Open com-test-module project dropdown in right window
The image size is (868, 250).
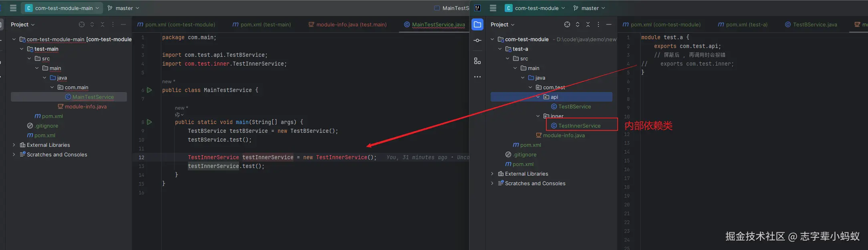[x=535, y=8]
